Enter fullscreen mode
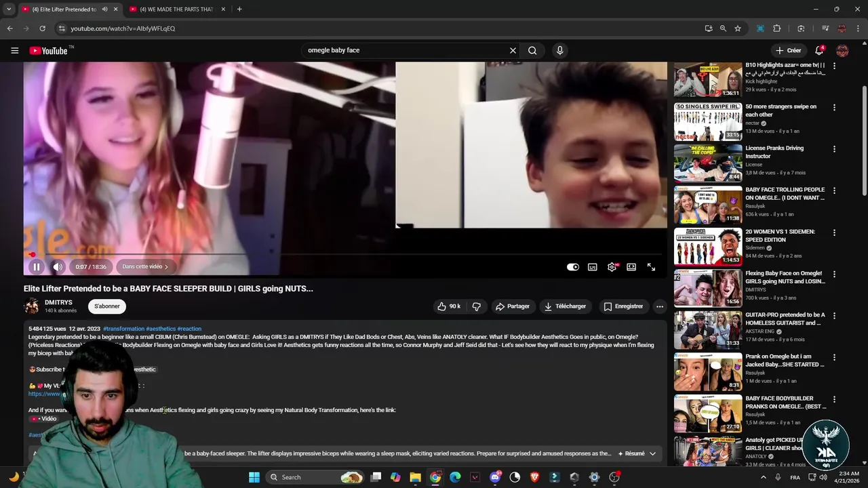The width and height of the screenshot is (868, 488). pyautogui.click(x=651, y=267)
